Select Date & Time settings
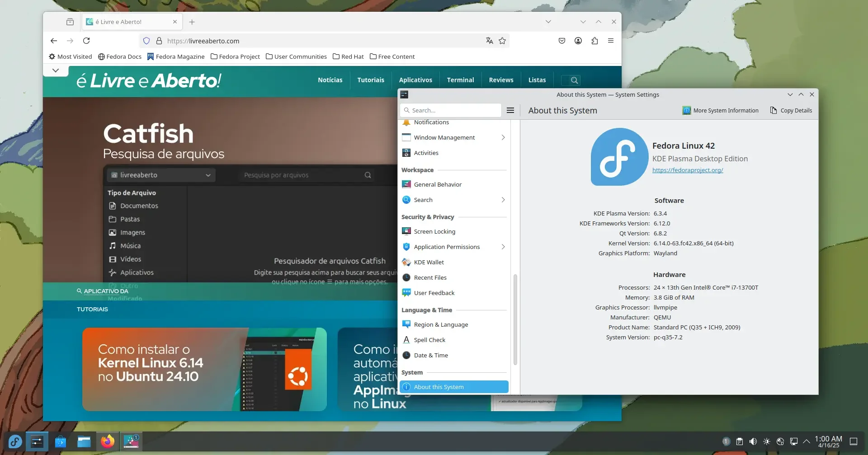868x455 pixels. [x=454, y=355]
